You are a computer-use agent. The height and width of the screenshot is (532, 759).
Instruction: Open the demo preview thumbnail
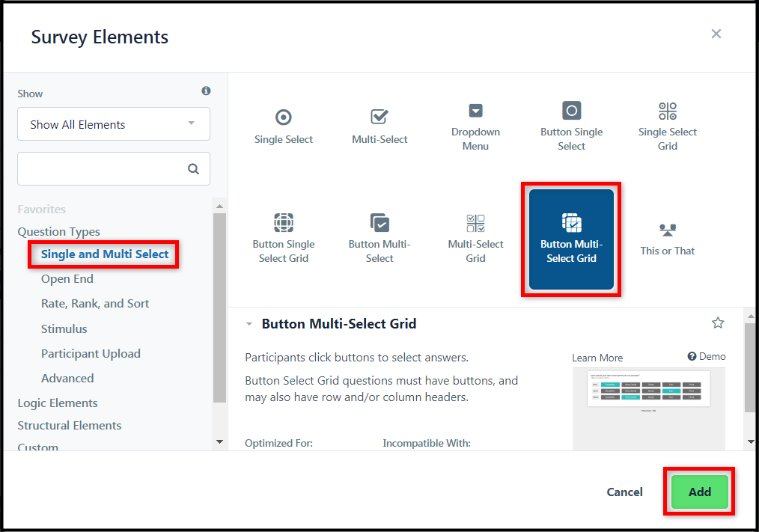click(649, 409)
